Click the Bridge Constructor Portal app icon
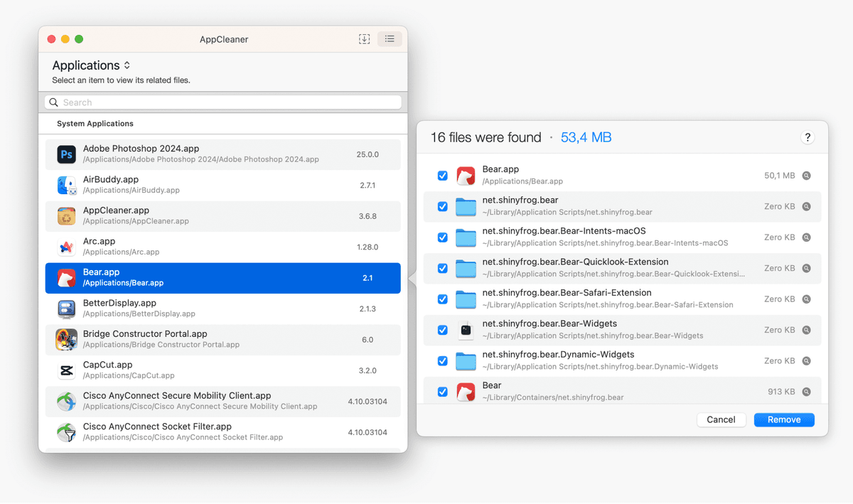This screenshot has height=504, width=853. (x=67, y=340)
